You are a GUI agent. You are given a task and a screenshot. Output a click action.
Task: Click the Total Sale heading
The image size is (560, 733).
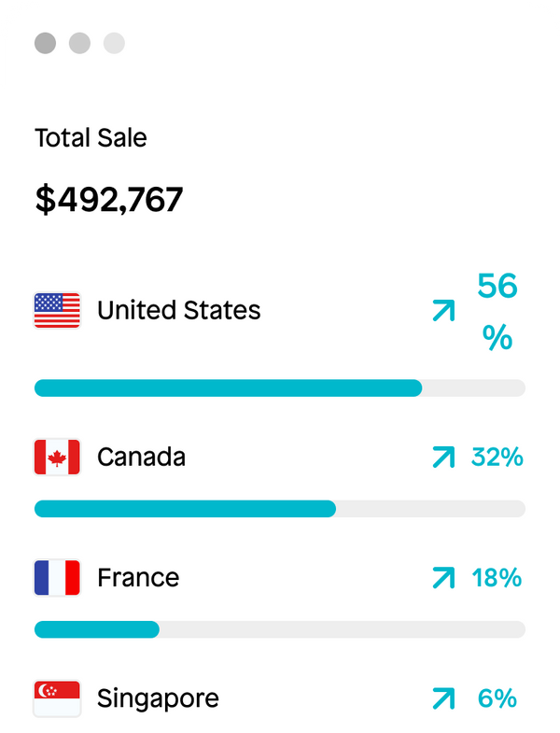[x=91, y=138]
